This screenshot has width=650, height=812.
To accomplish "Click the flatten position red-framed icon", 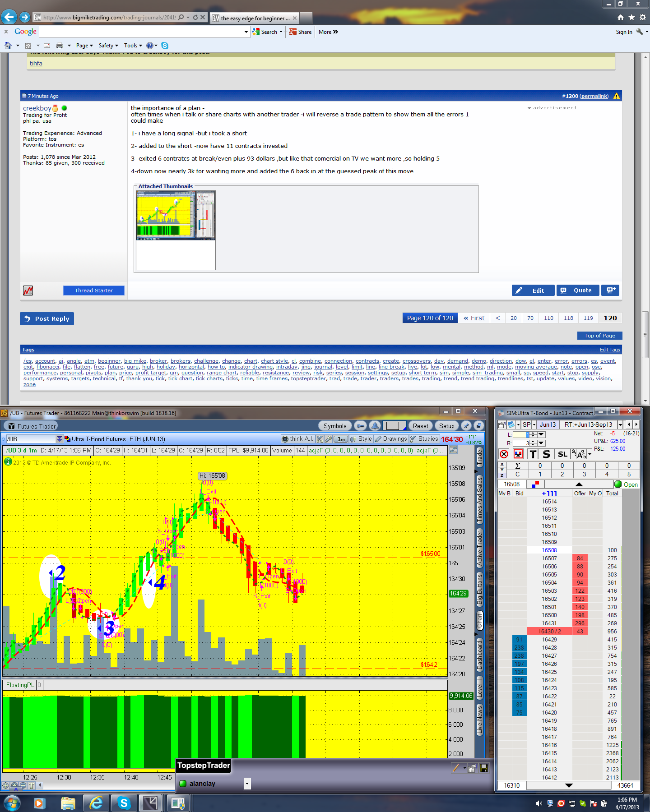I will pyautogui.click(x=518, y=454).
